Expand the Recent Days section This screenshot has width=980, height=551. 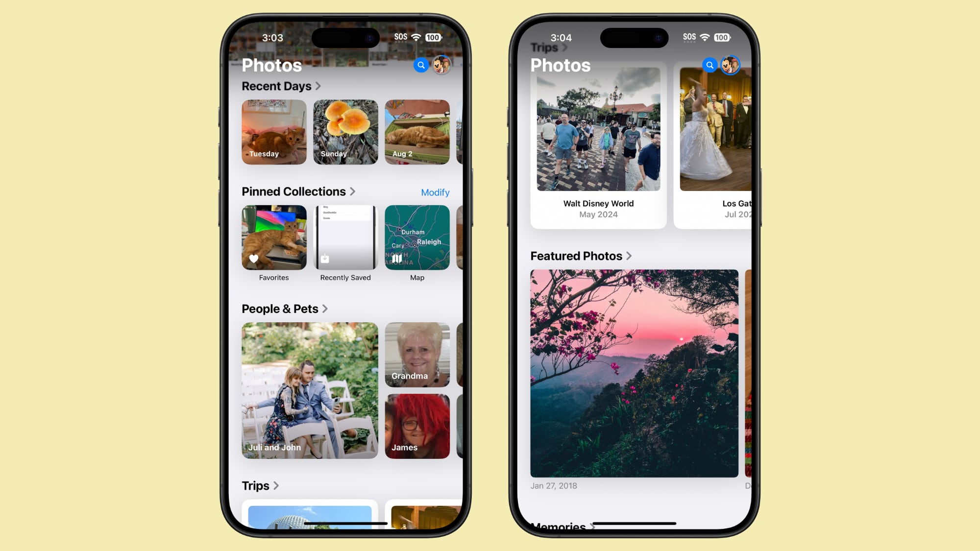[x=318, y=85]
